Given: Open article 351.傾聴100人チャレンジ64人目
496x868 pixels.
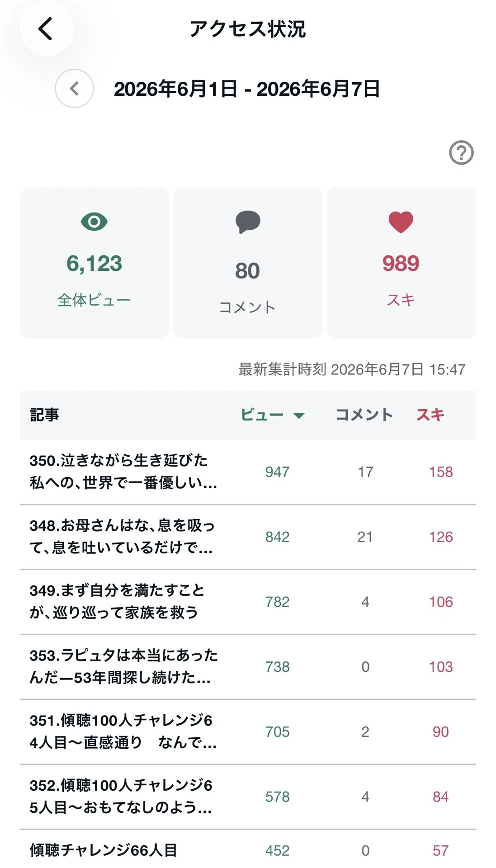Looking at the screenshot, I should pyautogui.click(x=248, y=732).
